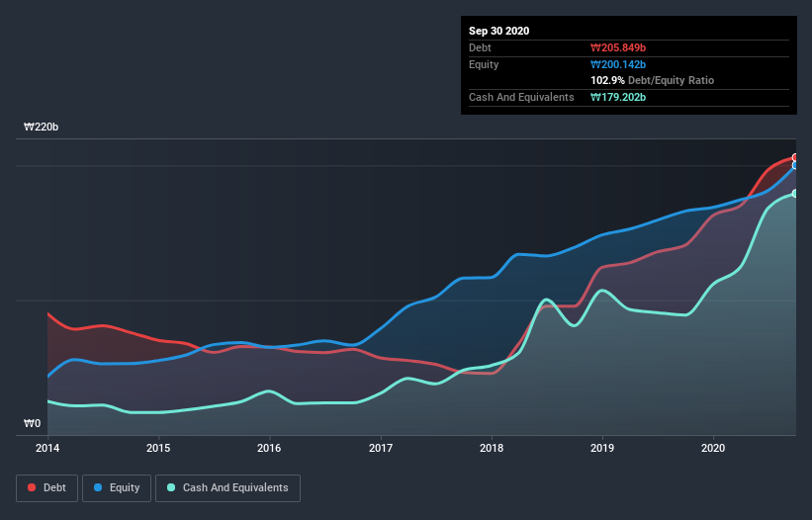
Task: Select the 2014 x-axis label
Action: [x=47, y=448]
